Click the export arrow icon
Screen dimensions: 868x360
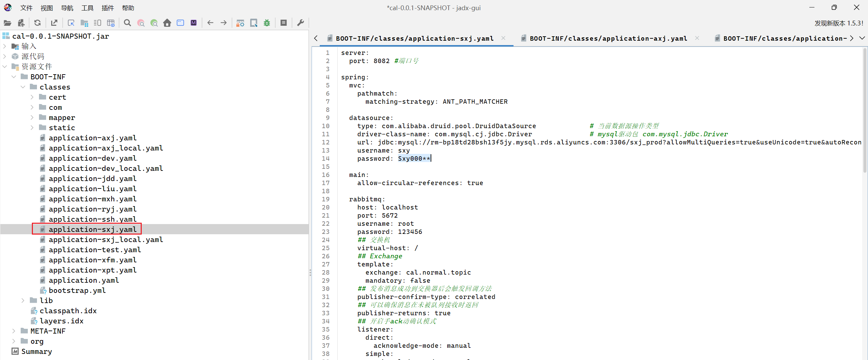pyautogui.click(x=54, y=23)
